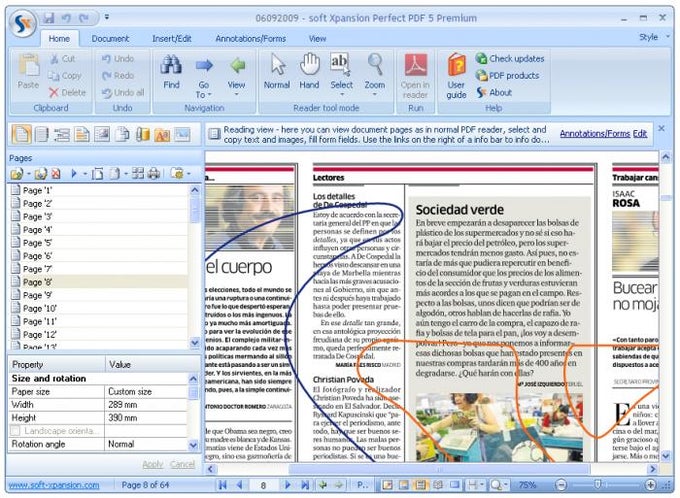
Task: Click the soft Xpansion application orb
Action: [x=23, y=24]
